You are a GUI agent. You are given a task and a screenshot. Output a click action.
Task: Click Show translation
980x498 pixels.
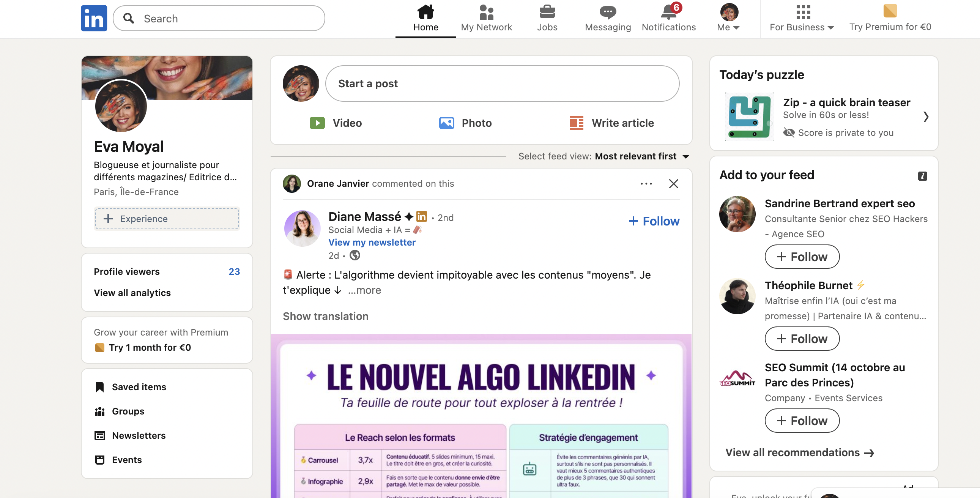click(325, 316)
